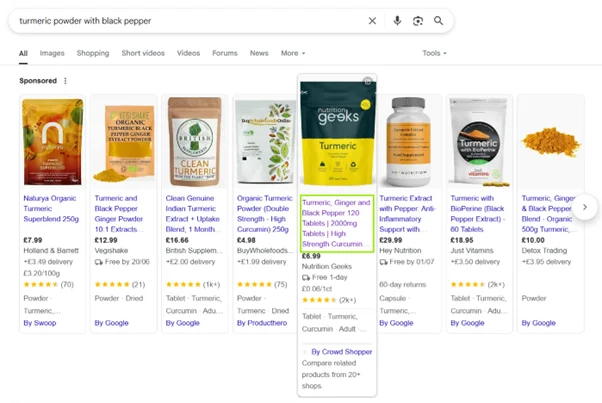The width and height of the screenshot is (602, 403).
Task: Open search by image camera icon
Action: point(418,21)
